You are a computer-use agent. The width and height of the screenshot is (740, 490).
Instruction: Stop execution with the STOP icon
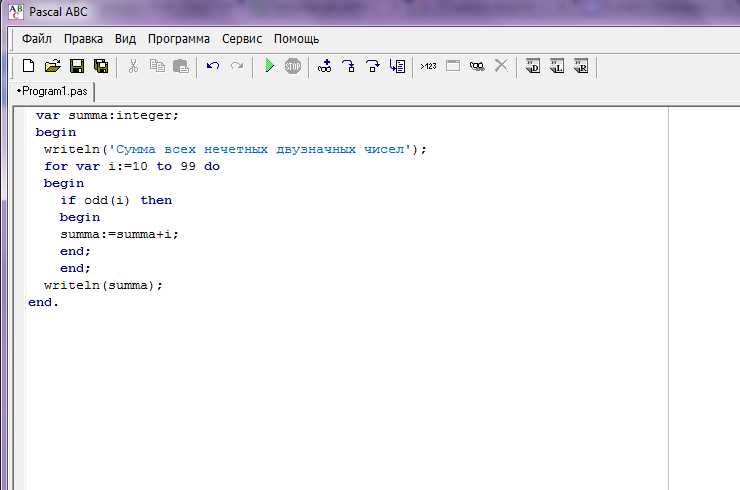tap(293, 66)
